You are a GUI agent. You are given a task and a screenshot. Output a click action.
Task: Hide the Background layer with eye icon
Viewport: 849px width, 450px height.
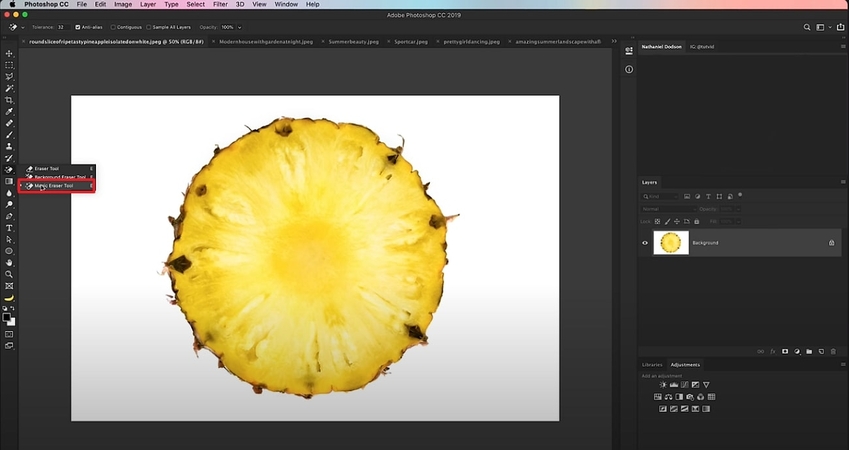tap(645, 243)
